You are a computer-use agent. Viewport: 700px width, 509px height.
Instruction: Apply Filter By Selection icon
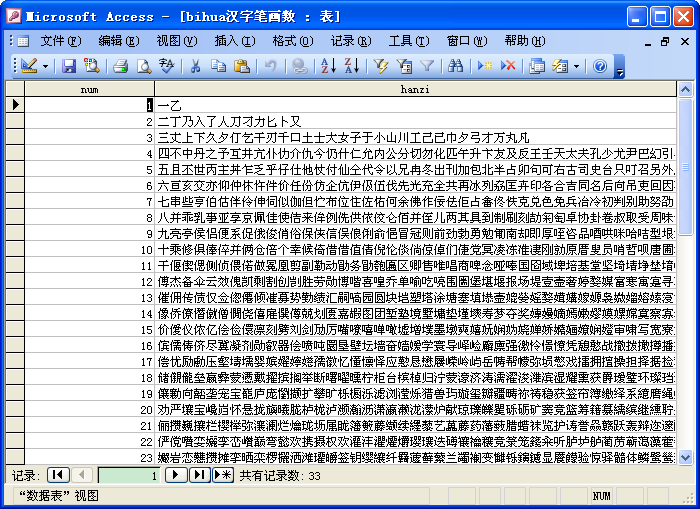pyautogui.click(x=381, y=66)
